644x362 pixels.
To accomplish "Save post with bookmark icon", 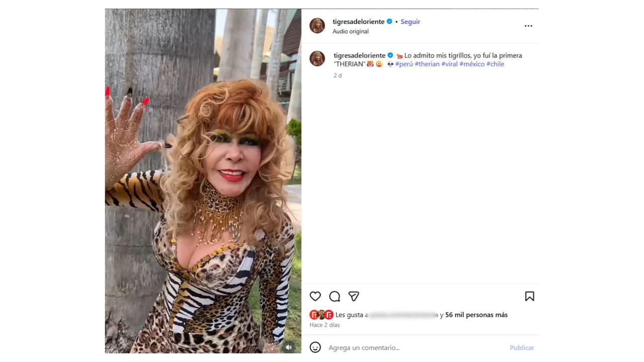I will pos(529,296).
